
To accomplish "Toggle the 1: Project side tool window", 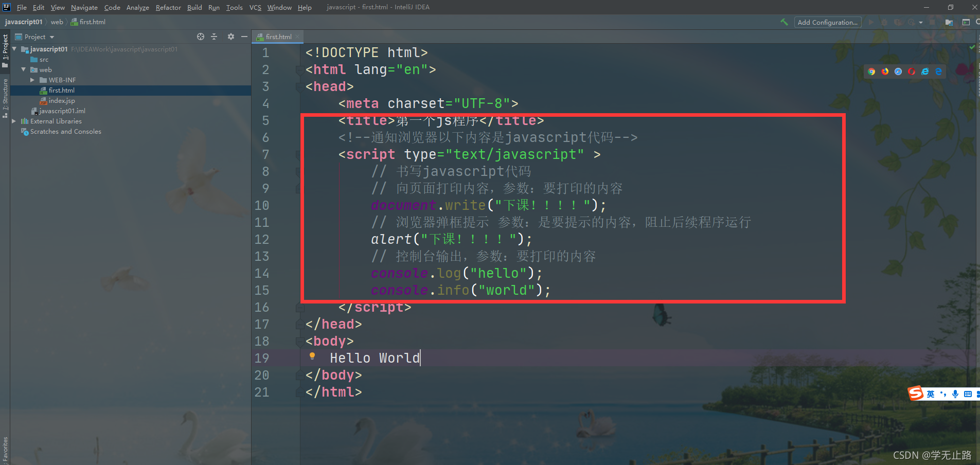I will pyautogui.click(x=5, y=51).
